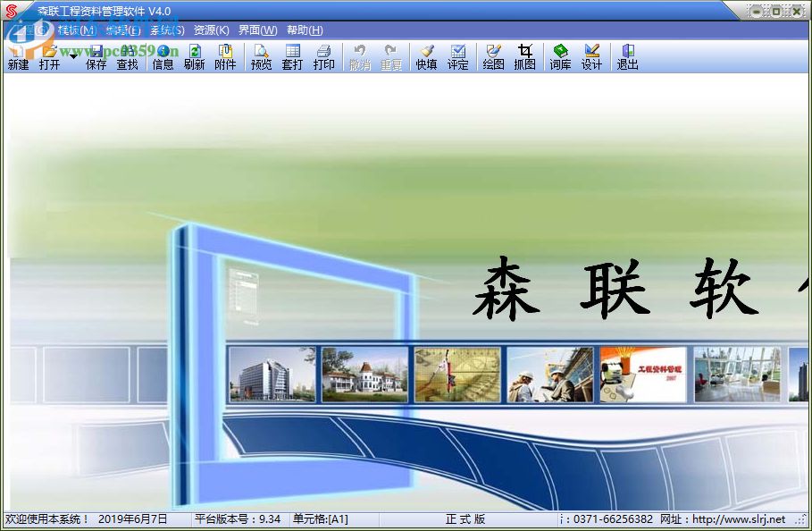Screen dimensions: 812x531
Task: Click the office building thumbnail
Action: (272, 374)
